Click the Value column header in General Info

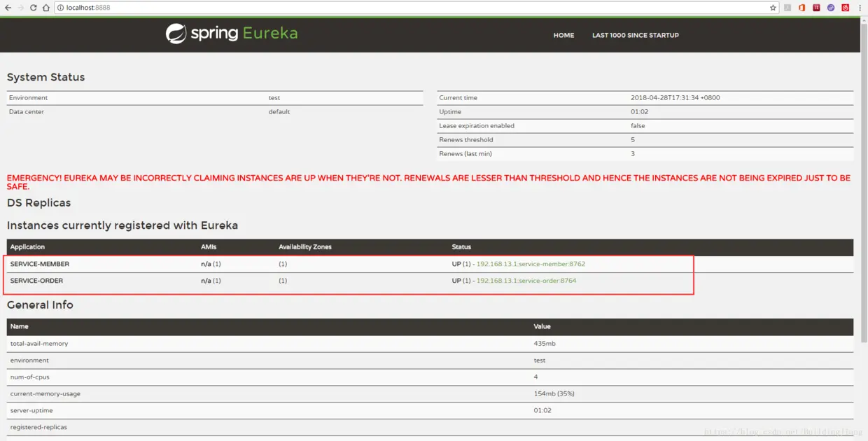[542, 327]
